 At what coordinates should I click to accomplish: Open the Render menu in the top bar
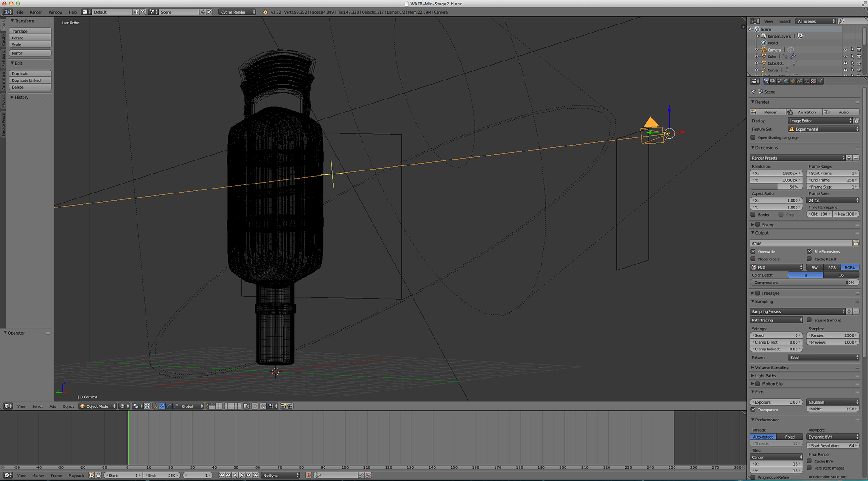pos(36,12)
